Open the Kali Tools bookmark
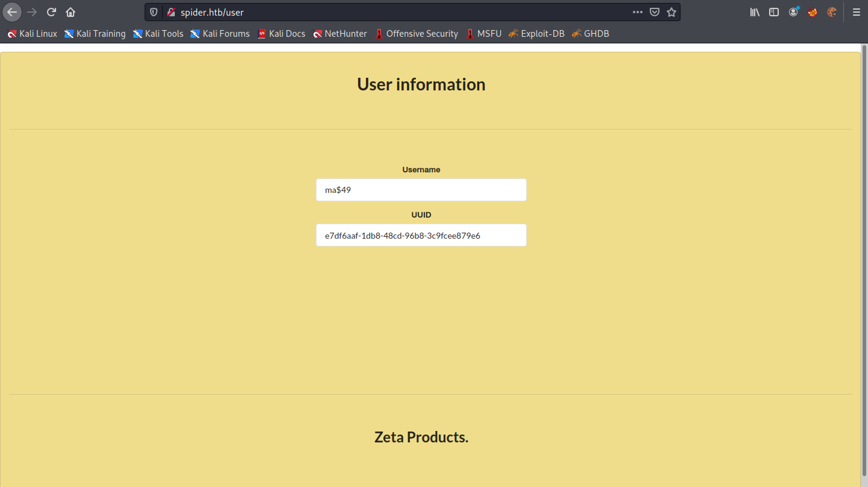Screen dimensions: 868x487 click(x=158, y=34)
